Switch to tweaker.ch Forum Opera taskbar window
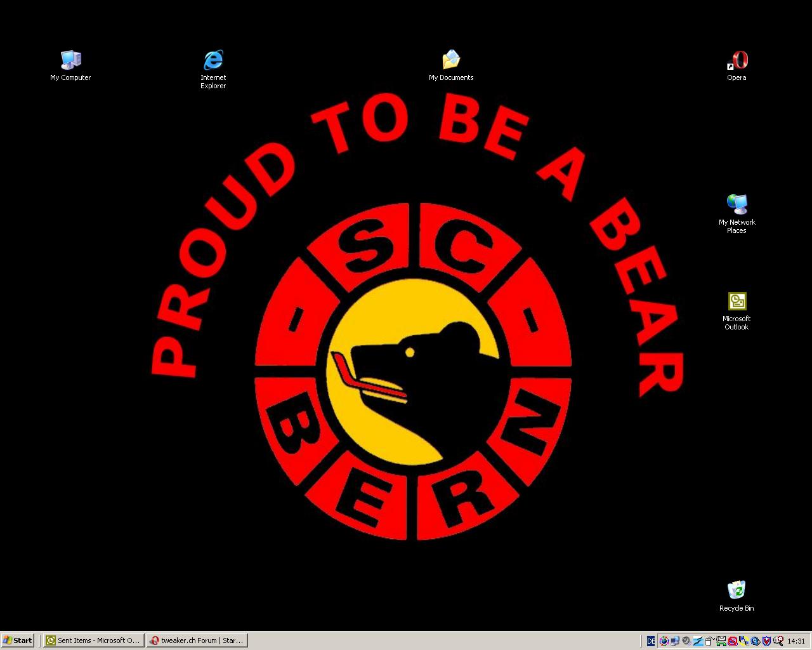 [197, 640]
